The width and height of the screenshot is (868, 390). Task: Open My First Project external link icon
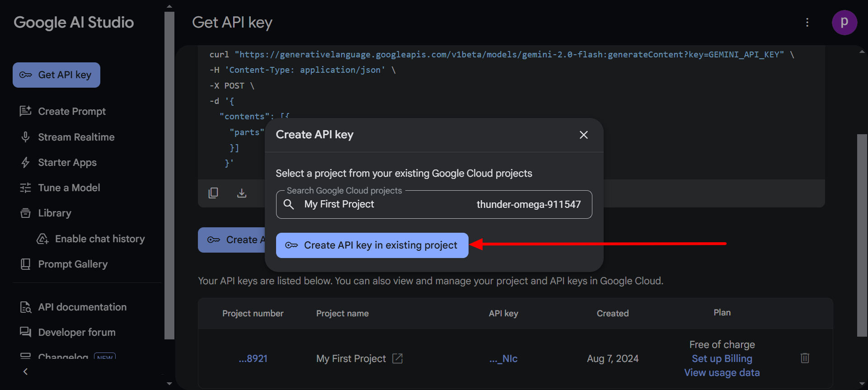(x=398, y=359)
